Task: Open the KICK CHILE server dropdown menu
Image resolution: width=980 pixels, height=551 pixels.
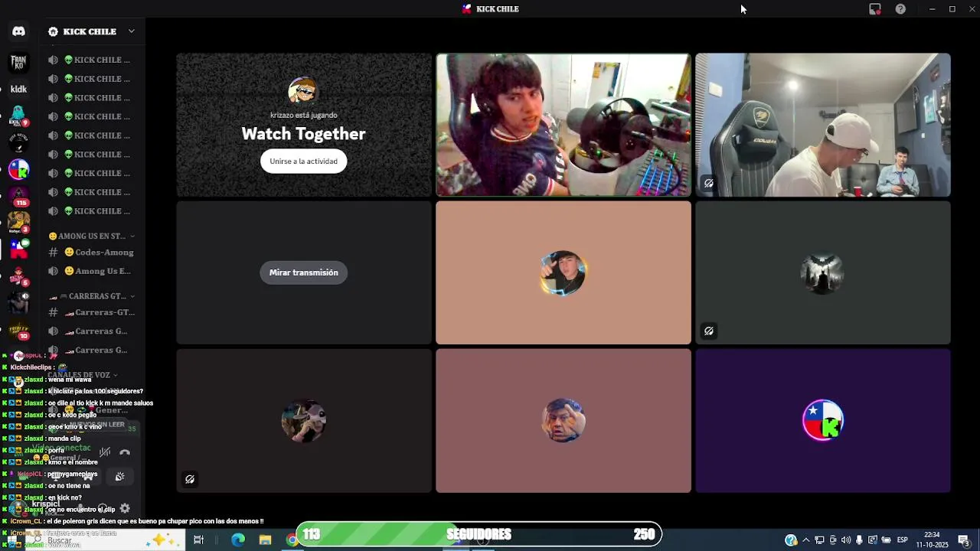Action: coord(131,31)
